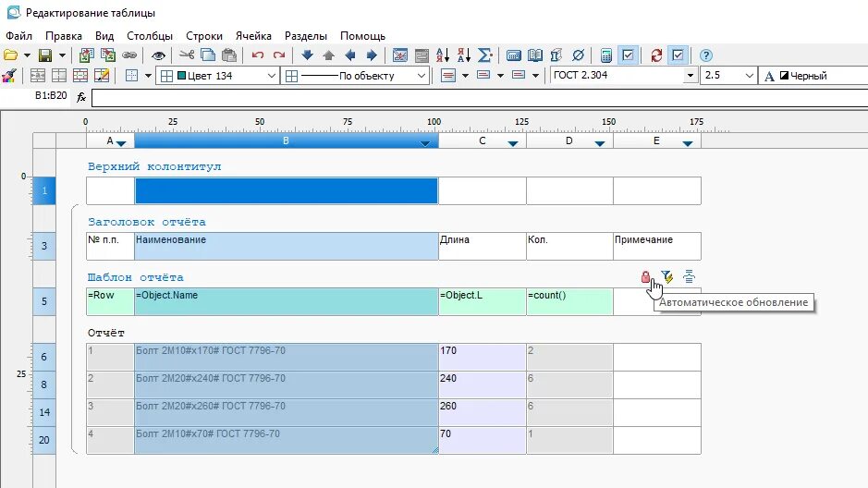Click the red circular refresh arrows icon
868x488 pixels.
click(656, 55)
